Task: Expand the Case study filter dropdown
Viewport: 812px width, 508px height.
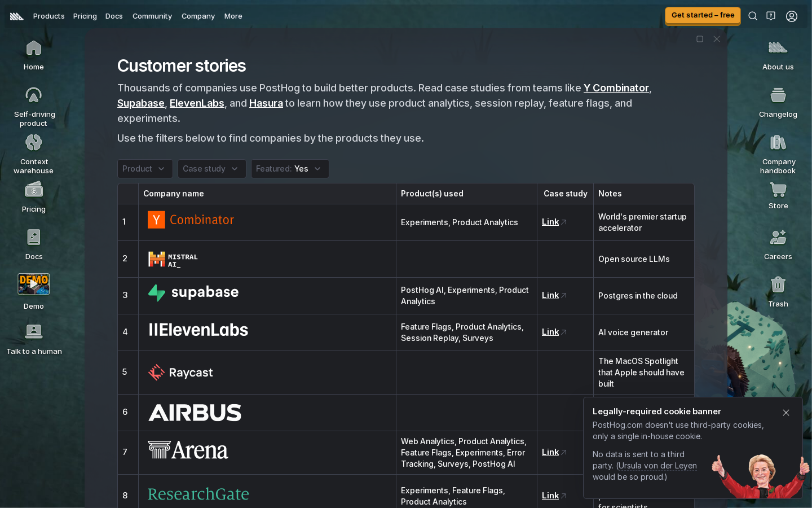Action: (212, 169)
